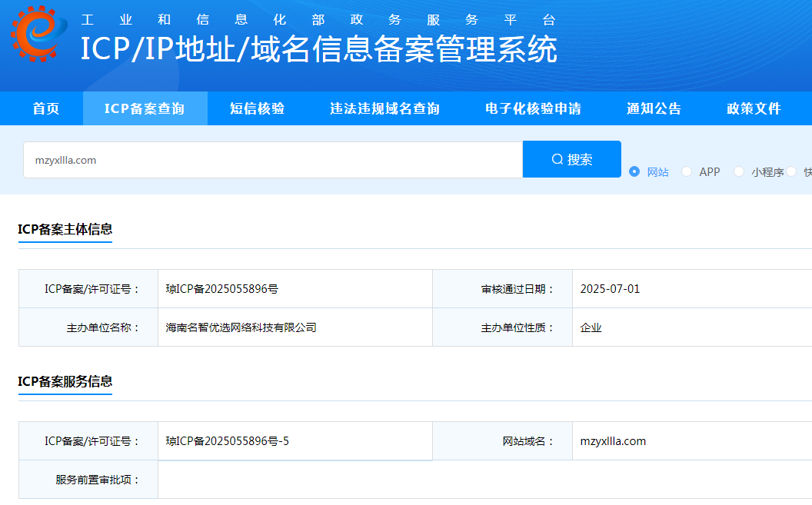Click the 网站域名 label cell

point(502,441)
